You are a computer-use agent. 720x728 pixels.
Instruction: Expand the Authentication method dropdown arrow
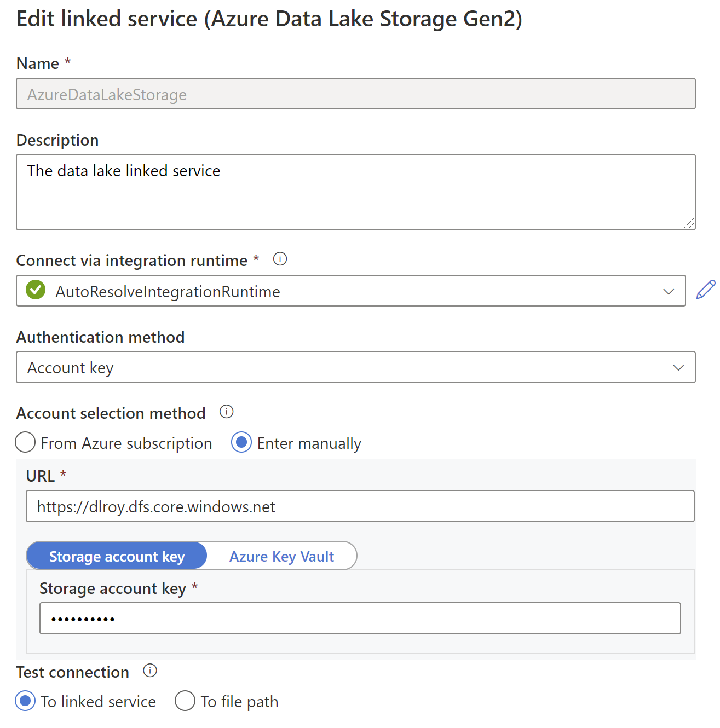click(678, 367)
